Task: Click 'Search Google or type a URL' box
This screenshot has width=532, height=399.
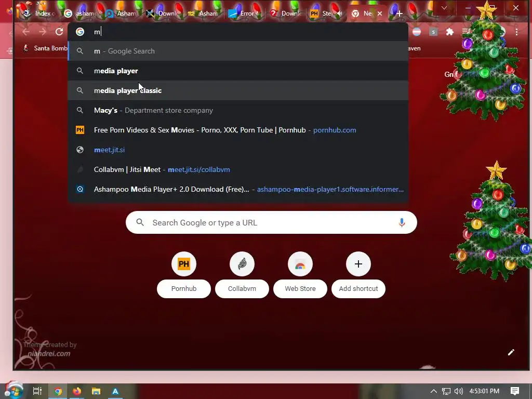Action: 271,222
